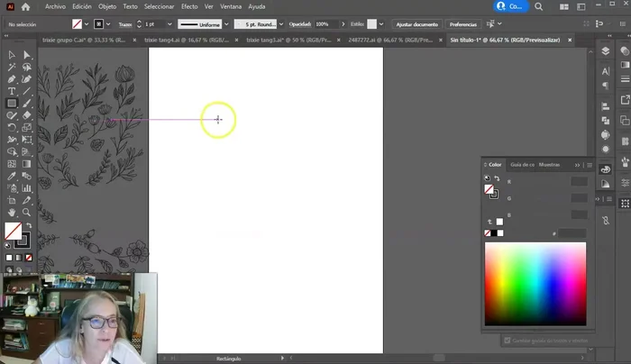Select the Selection arrow tool
This screenshot has height=364, width=631.
pyautogui.click(x=12, y=55)
